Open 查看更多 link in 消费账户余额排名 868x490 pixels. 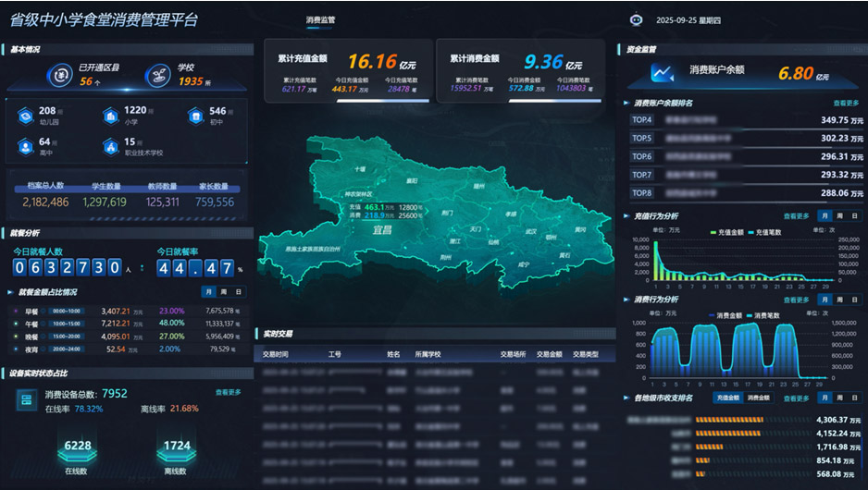pos(846,104)
